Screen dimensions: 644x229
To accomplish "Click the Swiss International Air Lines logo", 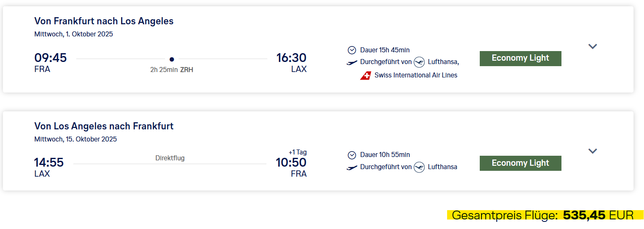I will coord(366,76).
